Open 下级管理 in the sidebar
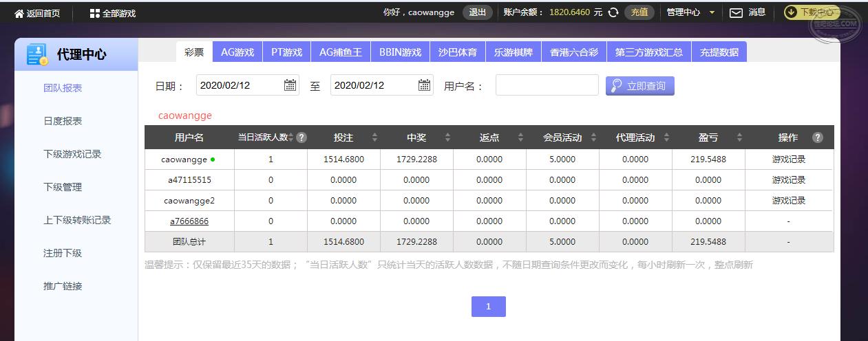868x341 pixels. [x=63, y=187]
